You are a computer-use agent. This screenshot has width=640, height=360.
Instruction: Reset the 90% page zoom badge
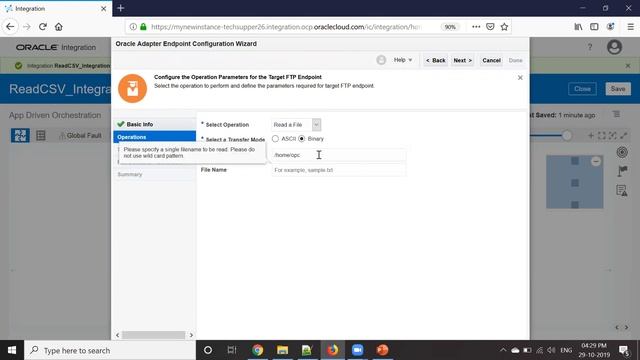450,27
